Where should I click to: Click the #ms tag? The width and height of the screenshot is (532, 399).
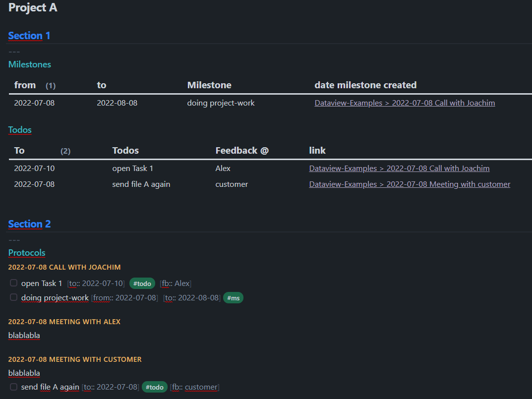point(233,298)
